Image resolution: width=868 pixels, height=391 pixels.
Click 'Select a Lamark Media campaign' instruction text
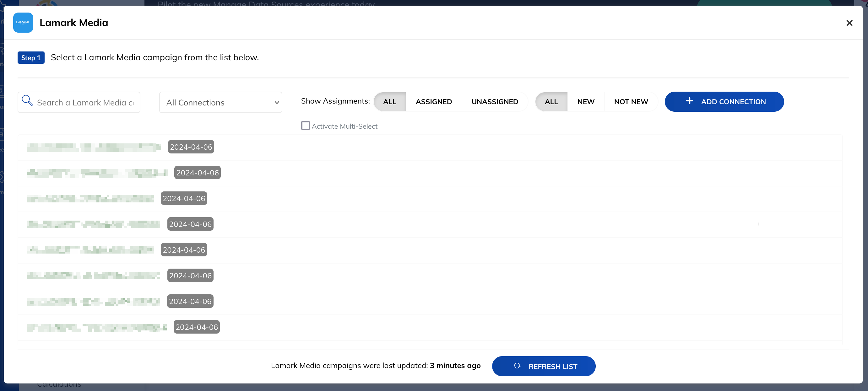pos(155,58)
